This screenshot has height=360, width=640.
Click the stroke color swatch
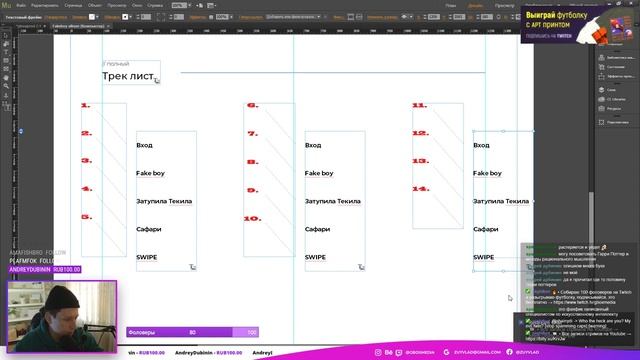pos(125,17)
